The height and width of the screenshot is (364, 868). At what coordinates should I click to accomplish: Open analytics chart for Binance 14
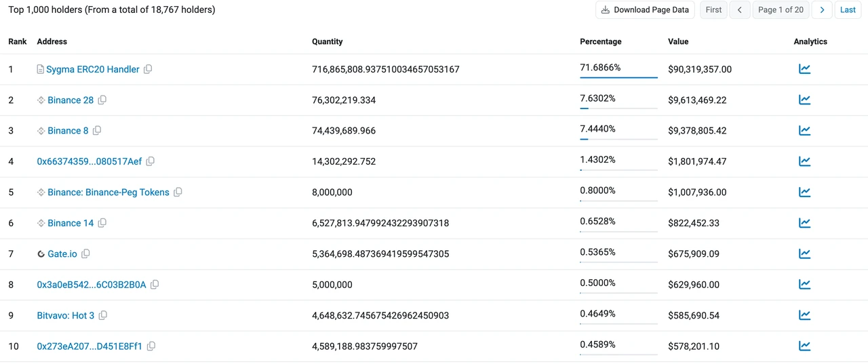click(804, 223)
